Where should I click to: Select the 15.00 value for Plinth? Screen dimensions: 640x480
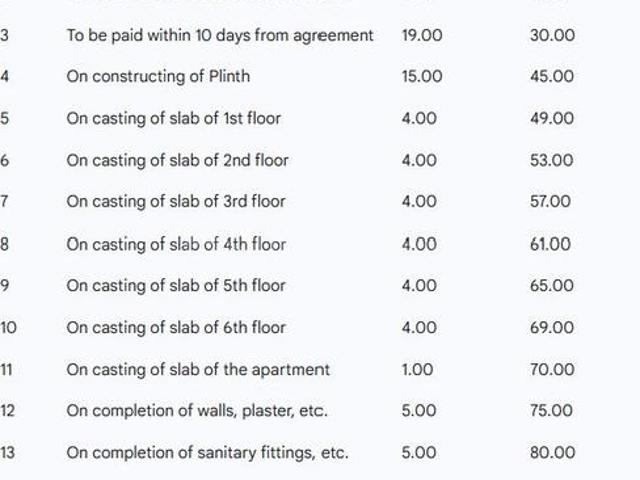pyautogui.click(x=421, y=77)
